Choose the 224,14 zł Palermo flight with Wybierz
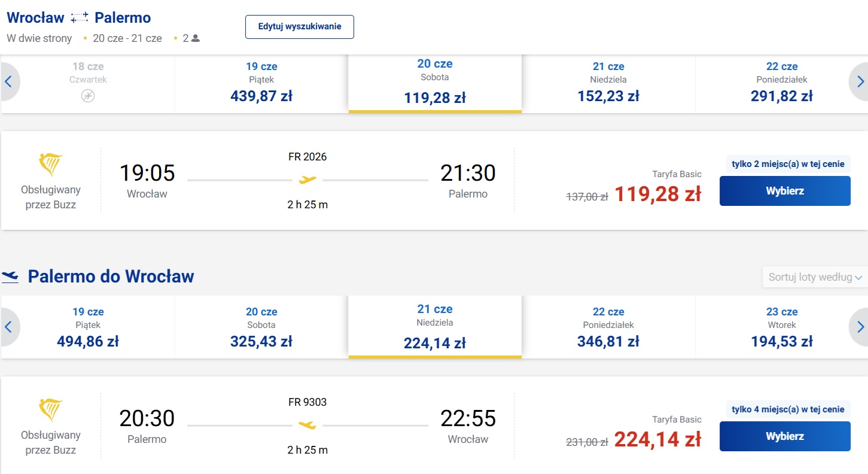The width and height of the screenshot is (868, 474). coord(785,436)
